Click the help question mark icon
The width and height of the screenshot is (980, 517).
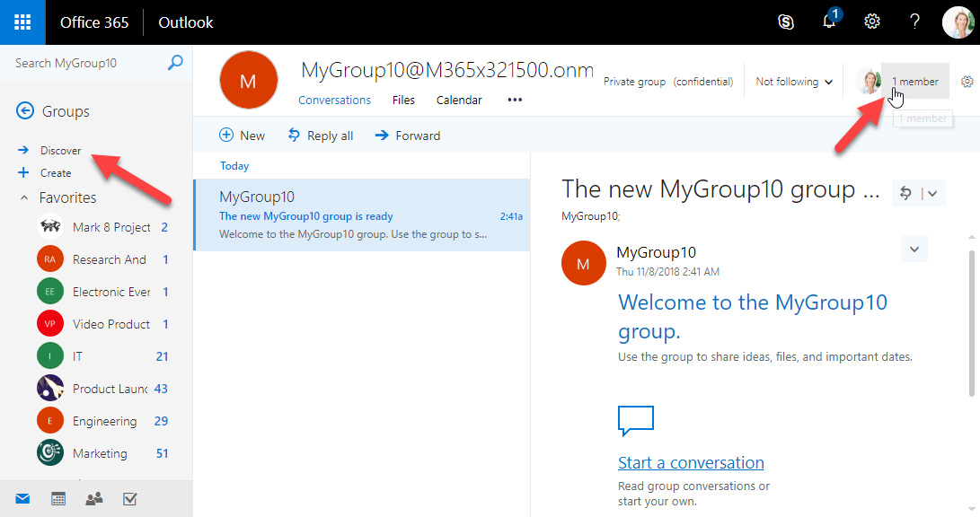click(914, 22)
